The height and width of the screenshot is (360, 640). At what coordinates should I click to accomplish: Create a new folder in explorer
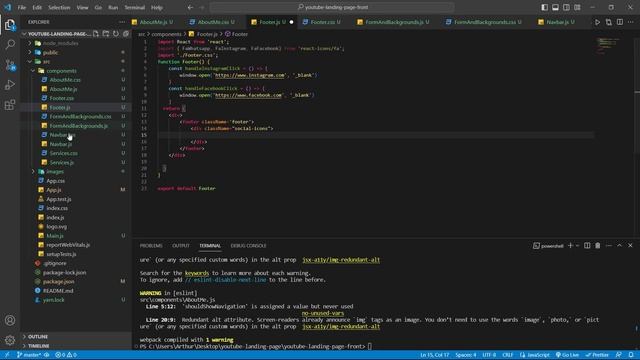tap(106, 34)
